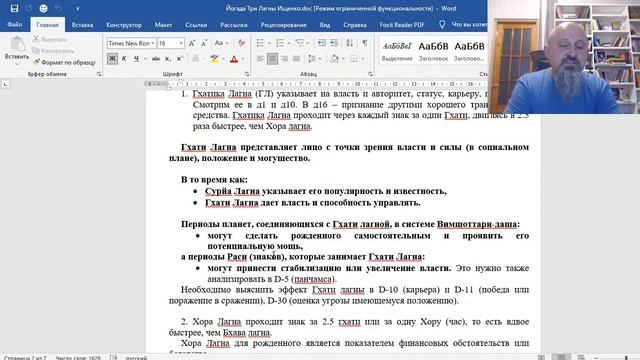The width and height of the screenshot is (640, 360).
Task: Click the Вставить paste clipboard icon
Action: [x=17, y=44]
